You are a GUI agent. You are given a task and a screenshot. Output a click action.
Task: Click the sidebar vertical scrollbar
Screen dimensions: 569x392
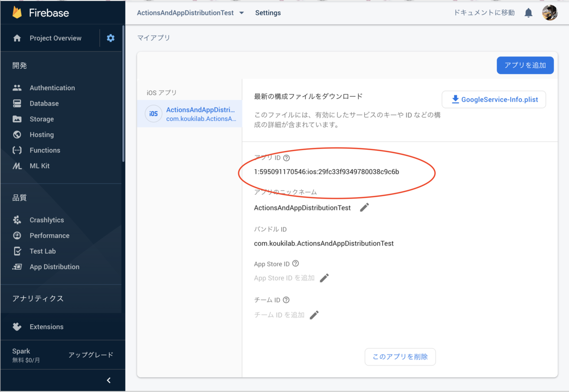[123, 95]
